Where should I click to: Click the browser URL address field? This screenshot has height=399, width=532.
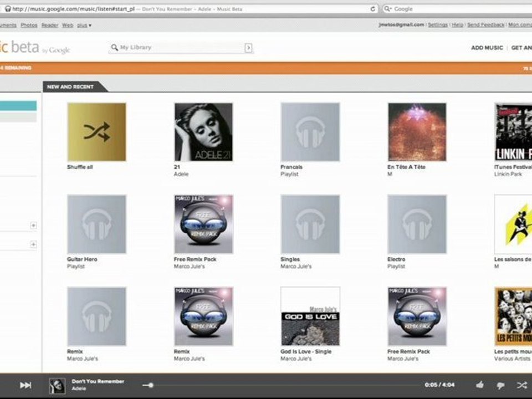[x=190, y=9]
